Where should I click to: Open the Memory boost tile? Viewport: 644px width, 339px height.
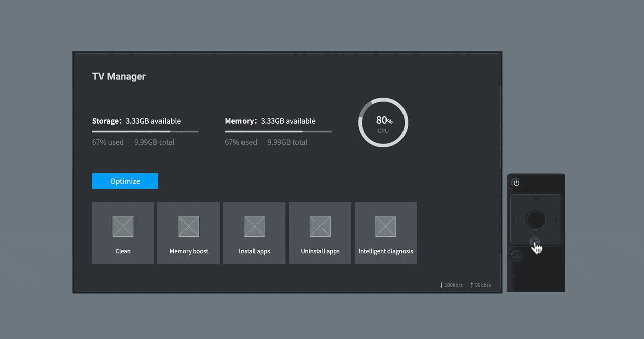[189, 233]
